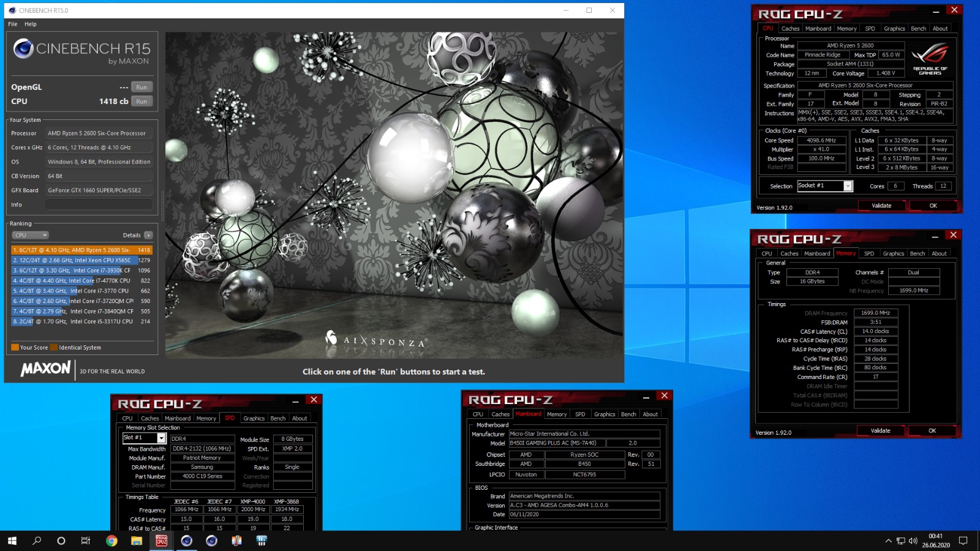Click CPU score 1418 cb
The width and height of the screenshot is (980, 551).
coord(113,101)
